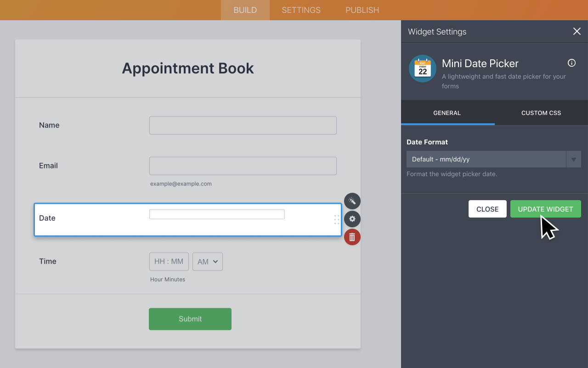Open the SETTINGS section
This screenshot has height=368, width=588.
(x=301, y=10)
